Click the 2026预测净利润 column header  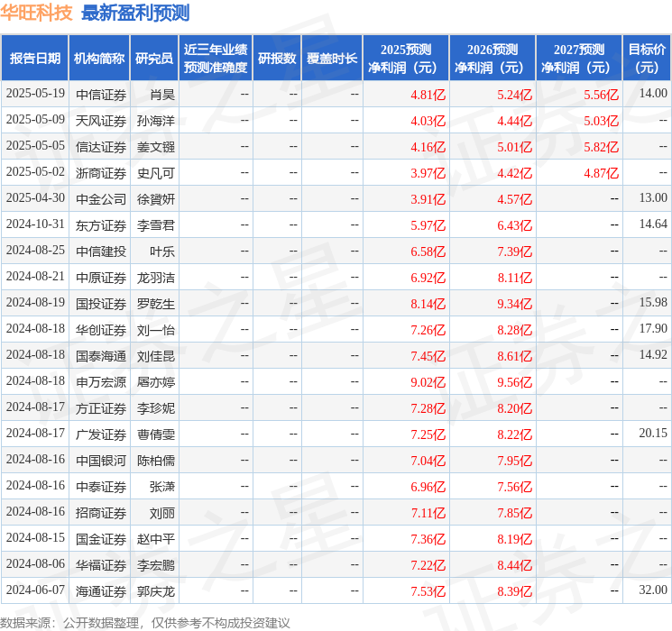click(x=492, y=58)
